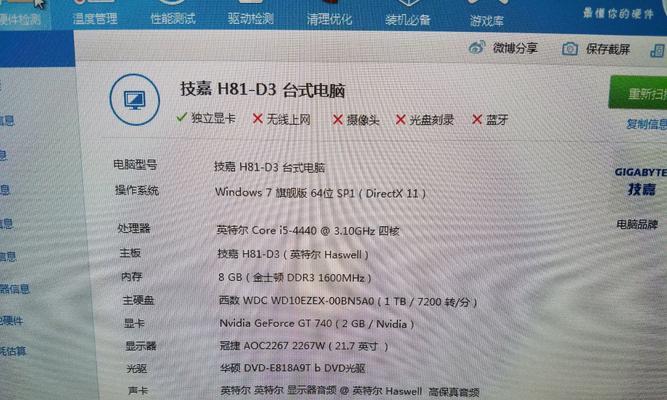667x400 pixels.
Task: Click the 摄像头 status label
Action: coord(362,120)
